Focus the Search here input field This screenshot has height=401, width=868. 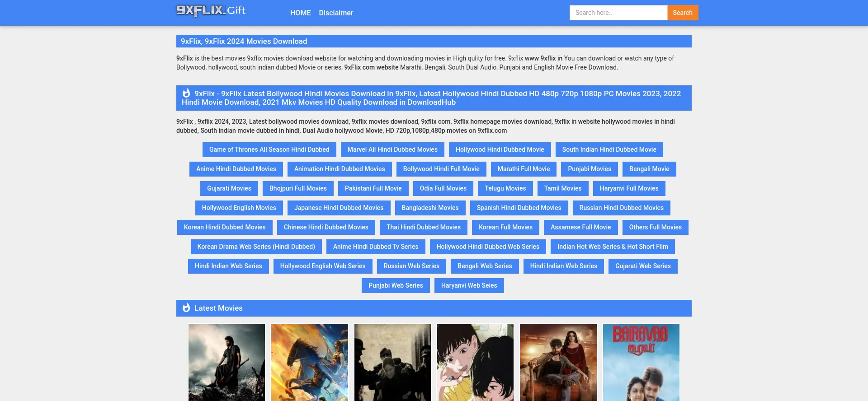[618, 13]
